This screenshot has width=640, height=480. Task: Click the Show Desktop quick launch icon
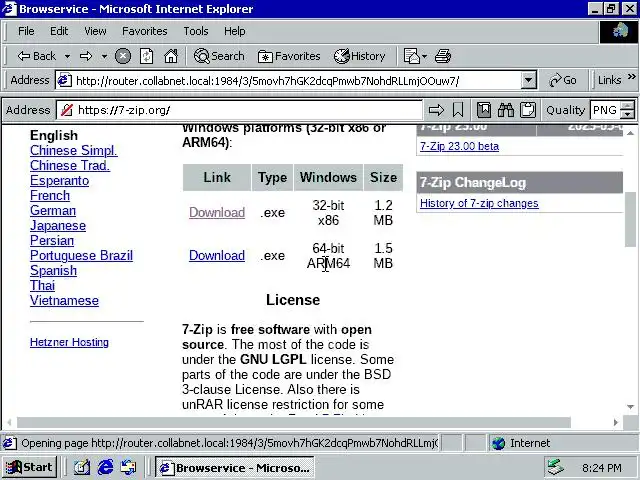(x=82, y=467)
